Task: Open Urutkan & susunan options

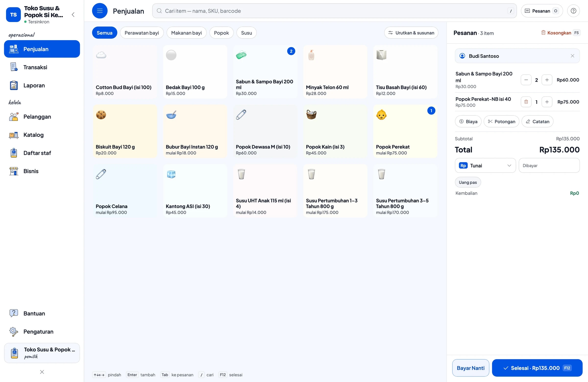Action: (411, 33)
